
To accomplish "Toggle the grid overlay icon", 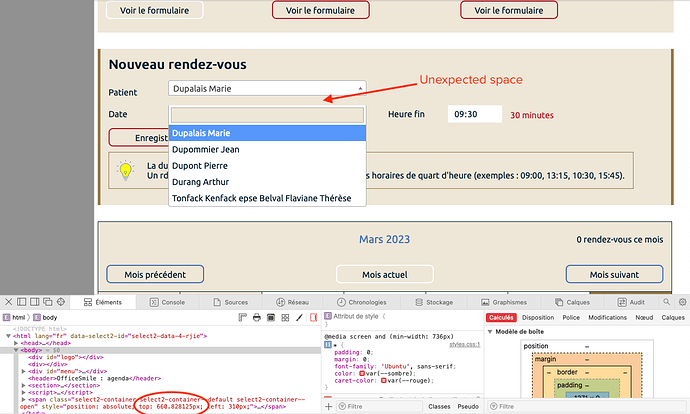I will coord(285,317).
